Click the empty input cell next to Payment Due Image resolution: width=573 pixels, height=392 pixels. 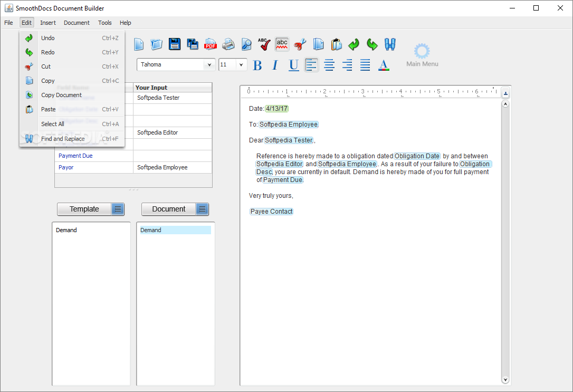173,156
